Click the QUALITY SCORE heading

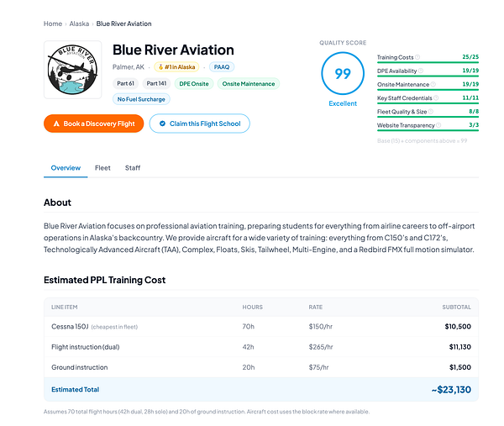(x=343, y=43)
